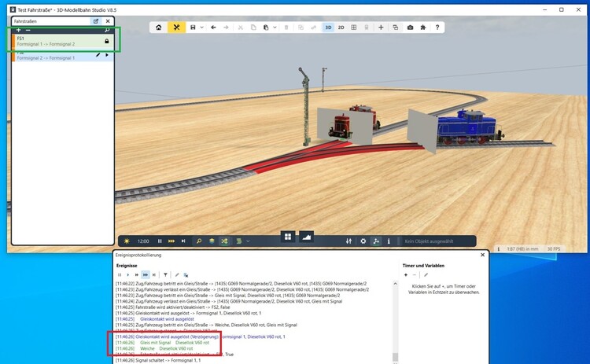Click skip-to-end in the Ereignisse toolbar
The height and width of the screenshot is (364, 590).
coord(154,275)
